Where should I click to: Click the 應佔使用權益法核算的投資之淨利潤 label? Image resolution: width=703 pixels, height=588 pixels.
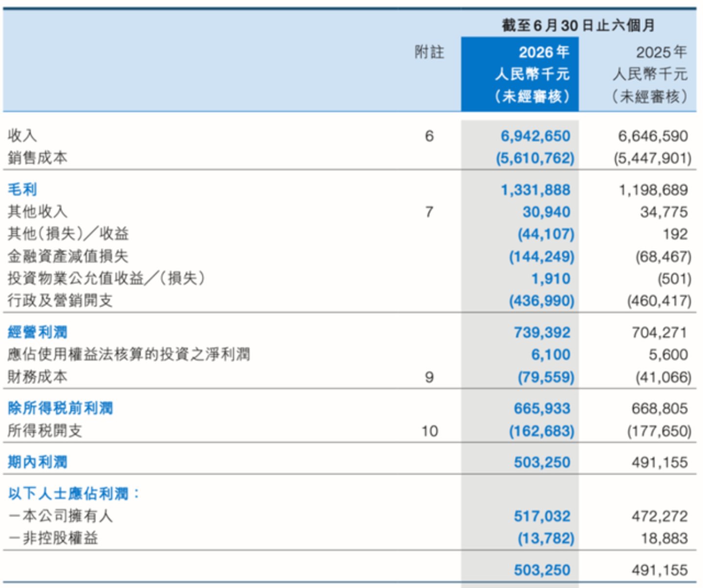(129, 354)
